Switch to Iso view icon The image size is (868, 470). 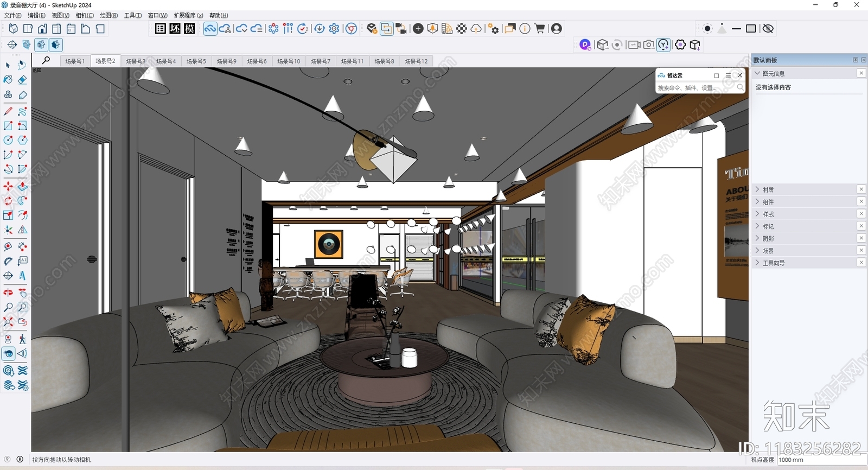(x=13, y=29)
